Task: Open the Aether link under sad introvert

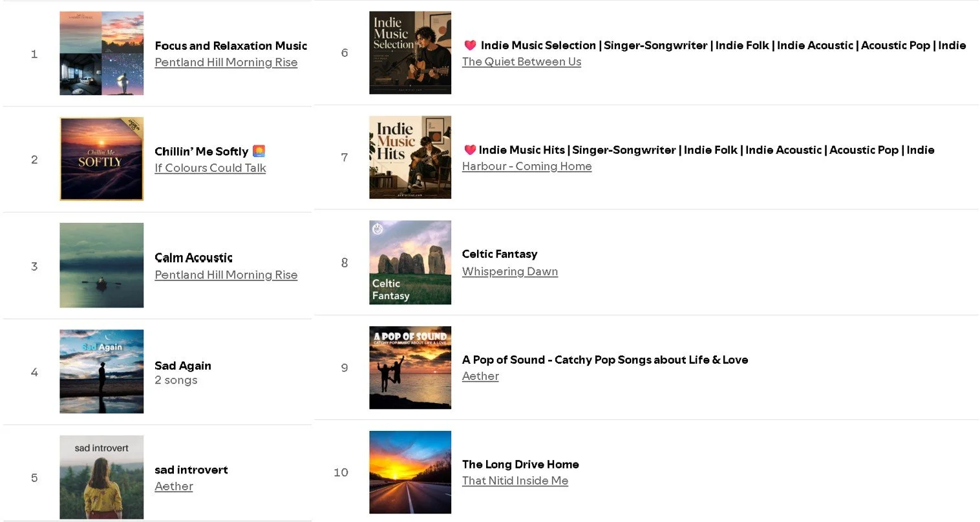Action: [174, 486]
